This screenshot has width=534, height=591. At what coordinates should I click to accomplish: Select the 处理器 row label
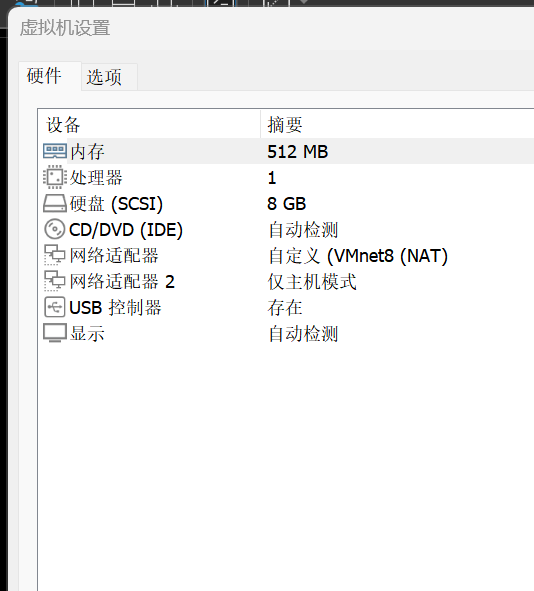(96, 178)
